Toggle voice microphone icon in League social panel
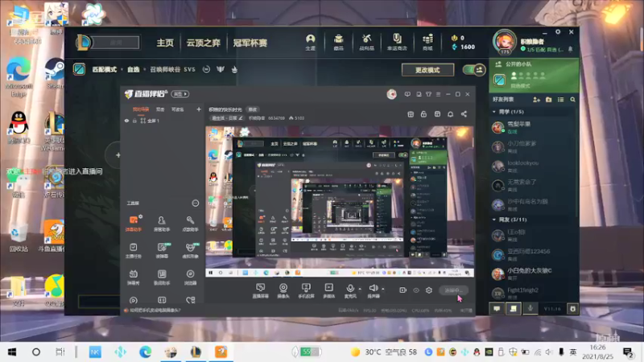The image size is (644, 362). [530, 308]
